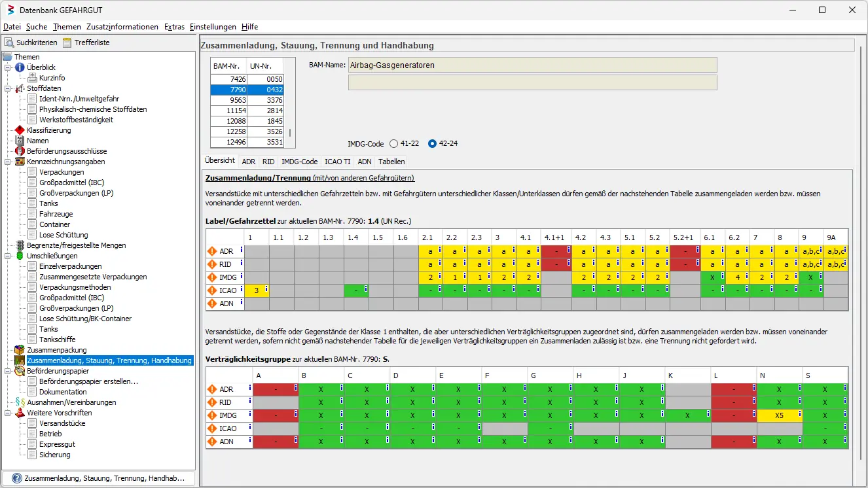Collapse the Umschließungen tree node
Screen dimensions: 868x488
pyautogui.click(x=8, y=256)
